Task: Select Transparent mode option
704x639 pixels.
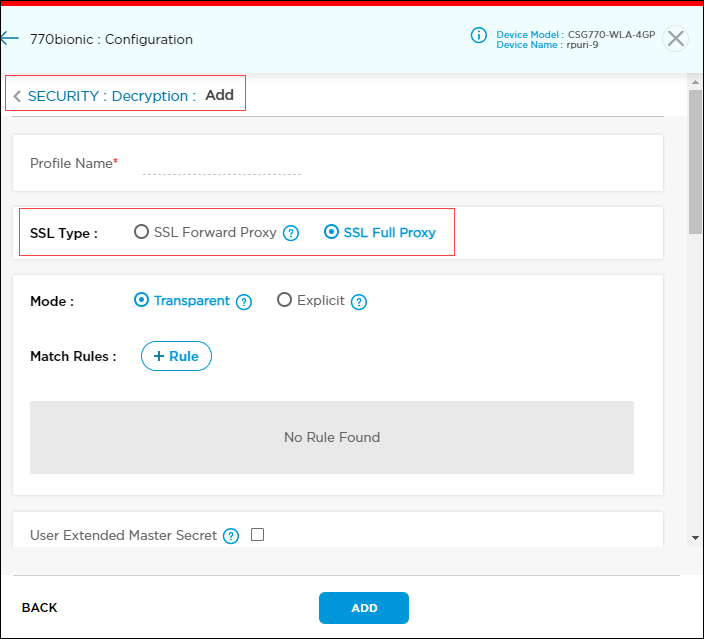Action: coord(141,300)
